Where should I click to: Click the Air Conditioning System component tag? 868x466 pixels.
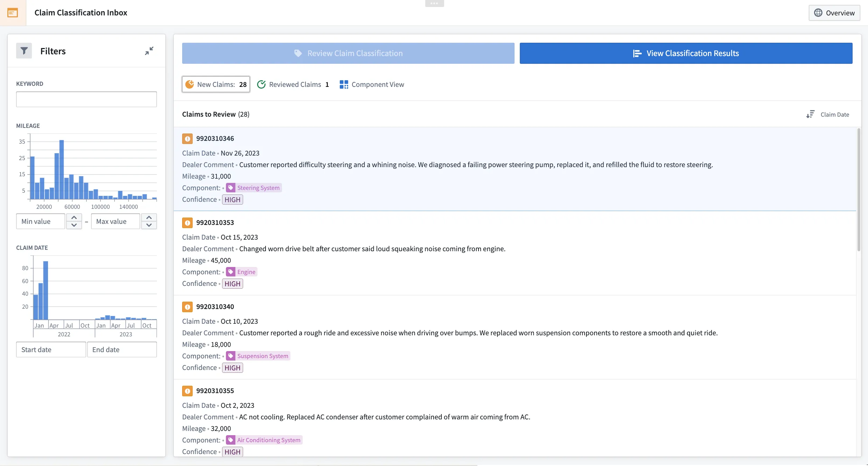[x=264, y=440]
